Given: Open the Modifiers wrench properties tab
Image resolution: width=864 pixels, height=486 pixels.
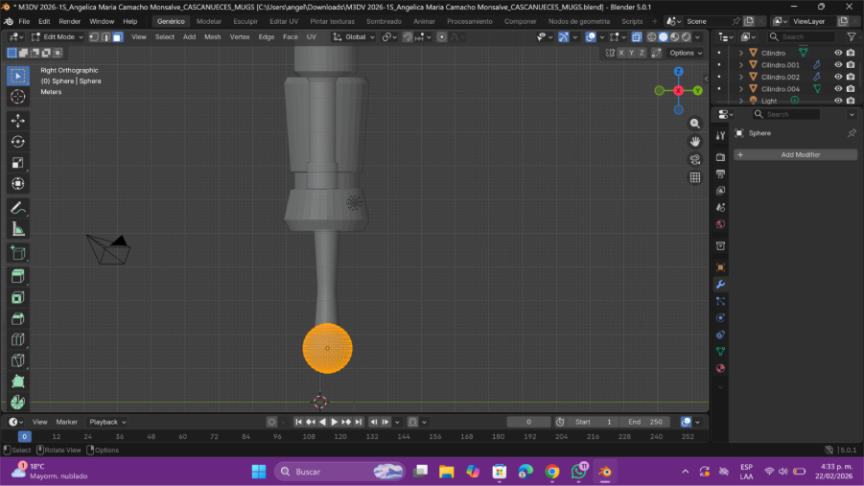Looking at the screenshot, I should (720, 284).
